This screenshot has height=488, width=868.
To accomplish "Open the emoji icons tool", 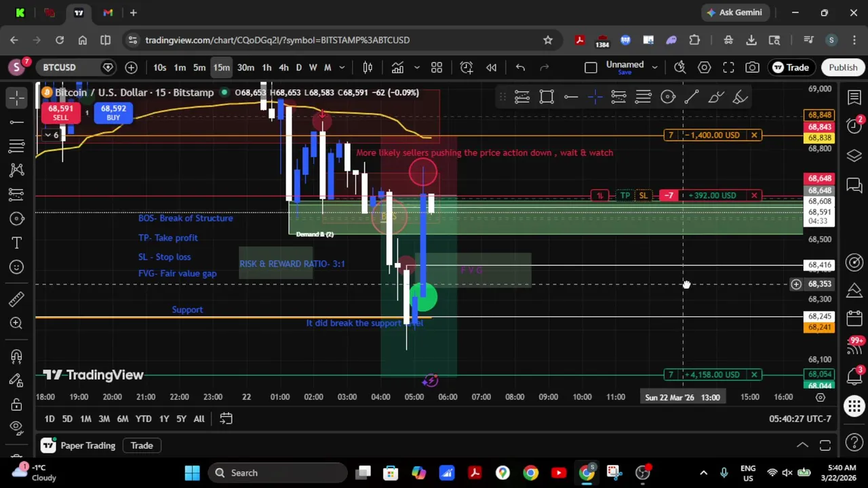I will [17, 267].
